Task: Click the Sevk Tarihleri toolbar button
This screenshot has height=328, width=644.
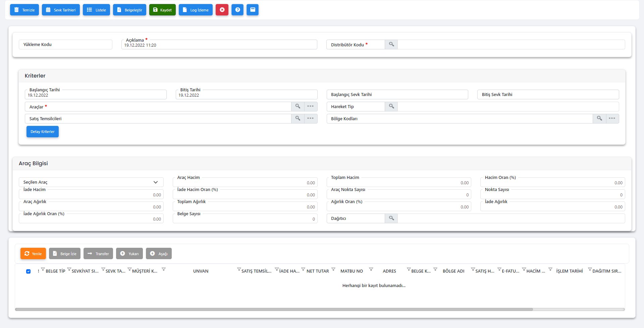Action: (x=61, y=10)
